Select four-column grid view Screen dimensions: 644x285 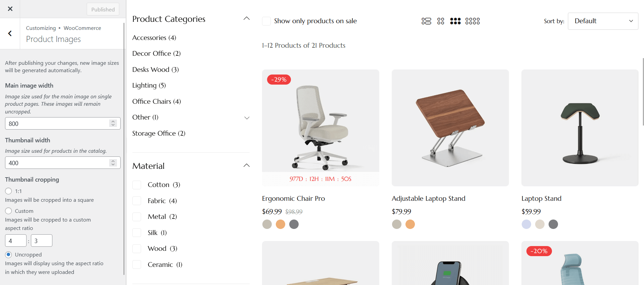472,21
